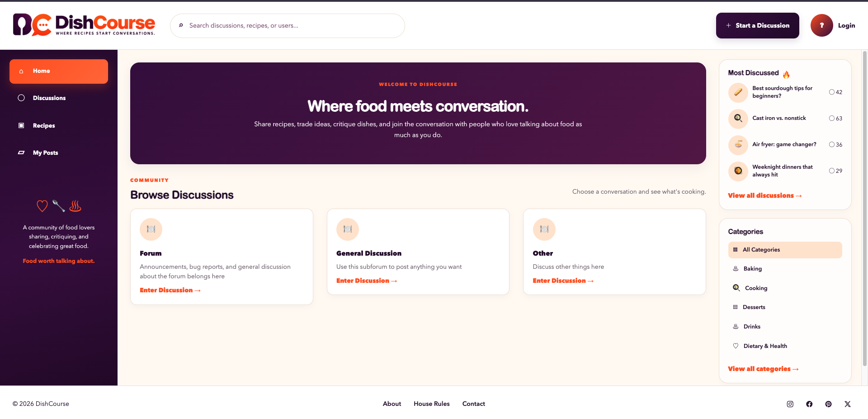Open the Facebook footer icon

click(x=809, y=404)
